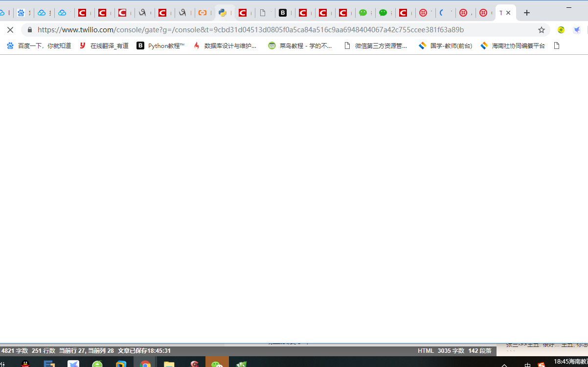Switch to the Baidu paw icon tab
The image size is (588, 367).
pyautogui.click(x=21, y=13)
